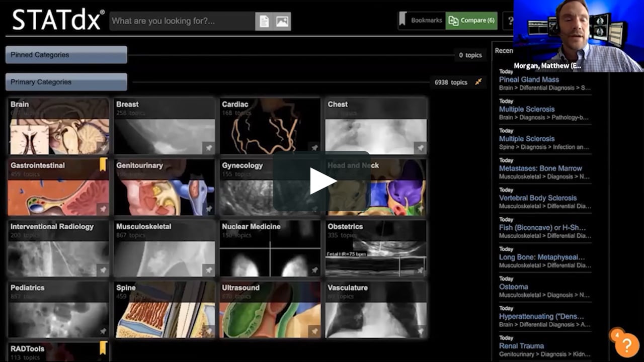The image size is (644, 362).
Task: Click the yellow bookmark ribbon on Gastrointestinal tile
Action: (x=103, y=164)
